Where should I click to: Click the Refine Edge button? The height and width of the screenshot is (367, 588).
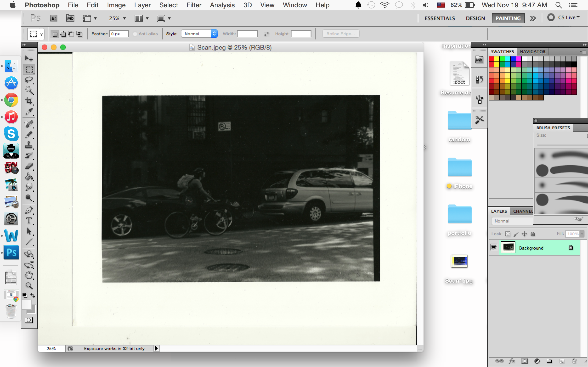tap(341, 34)
